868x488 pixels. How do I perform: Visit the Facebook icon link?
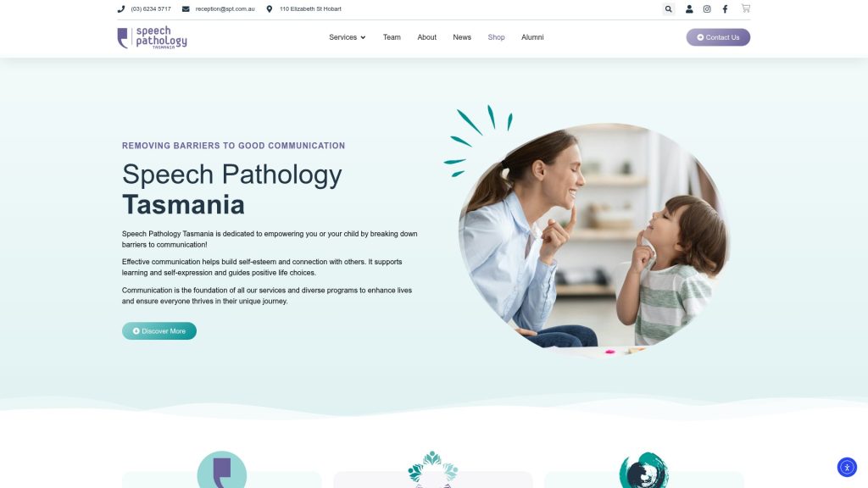(x=725, y=8)
